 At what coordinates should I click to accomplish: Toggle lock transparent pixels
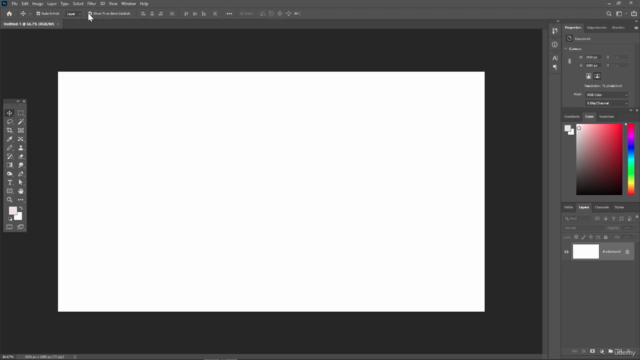pos(576,237)
